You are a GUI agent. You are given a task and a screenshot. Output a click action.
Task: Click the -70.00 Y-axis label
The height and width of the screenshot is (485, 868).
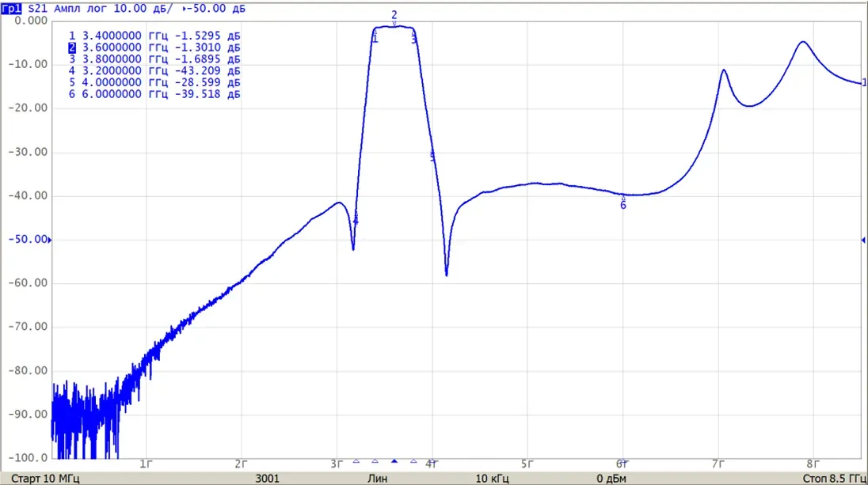click(29, 327)
